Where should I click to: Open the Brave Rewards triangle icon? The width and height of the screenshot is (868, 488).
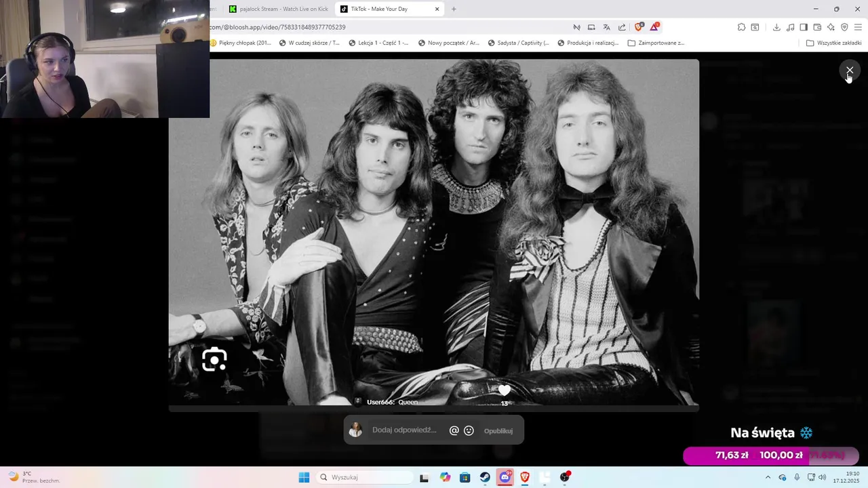click(x=654, y=27)
